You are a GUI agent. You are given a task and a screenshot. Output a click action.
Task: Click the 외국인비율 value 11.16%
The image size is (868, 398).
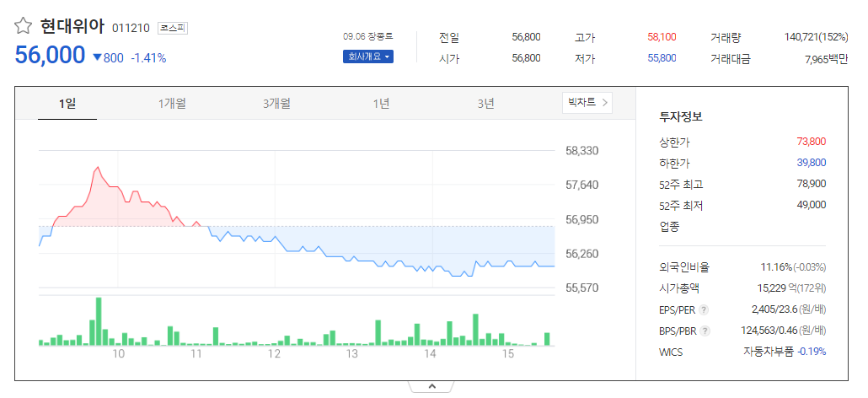click(776, 267)
